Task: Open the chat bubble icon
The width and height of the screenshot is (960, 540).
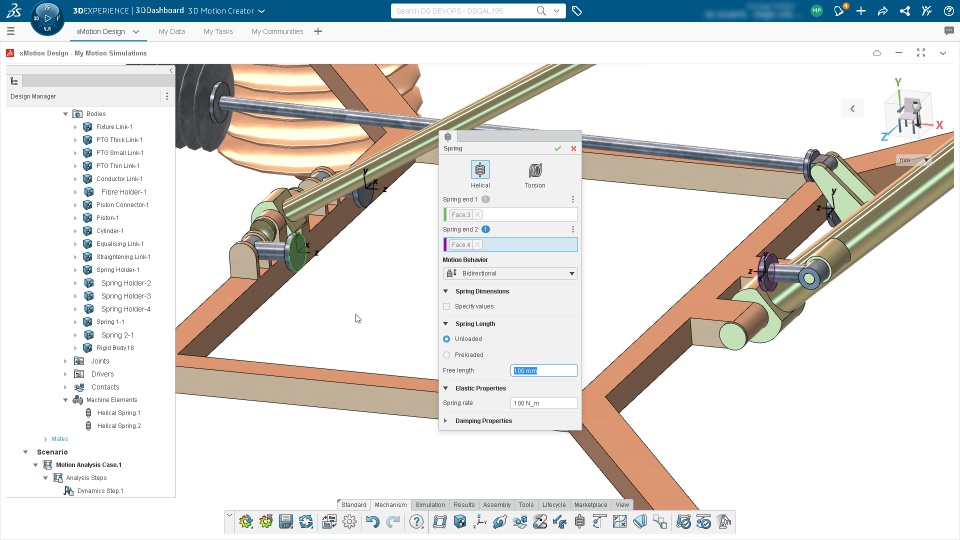Action: (949, 31)
